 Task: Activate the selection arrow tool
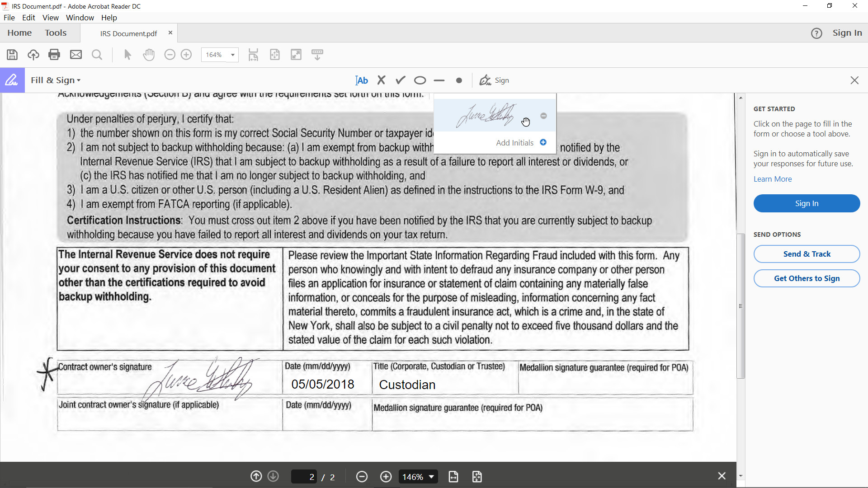tap(127, 55)
